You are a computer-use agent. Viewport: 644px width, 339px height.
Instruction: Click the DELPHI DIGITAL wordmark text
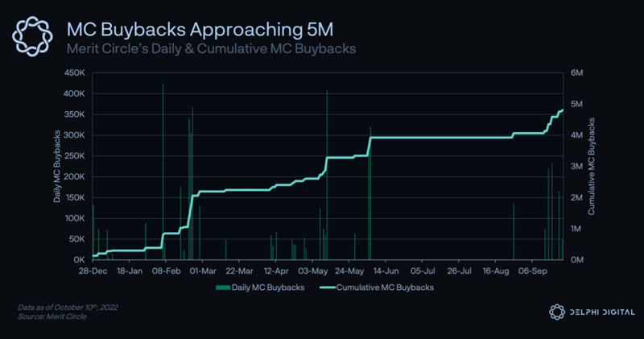599,312
